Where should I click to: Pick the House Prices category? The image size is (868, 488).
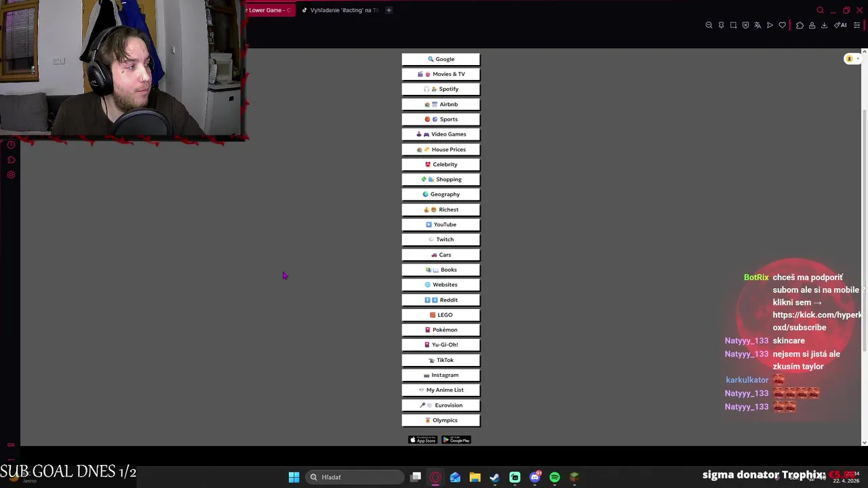coord(441,149)
